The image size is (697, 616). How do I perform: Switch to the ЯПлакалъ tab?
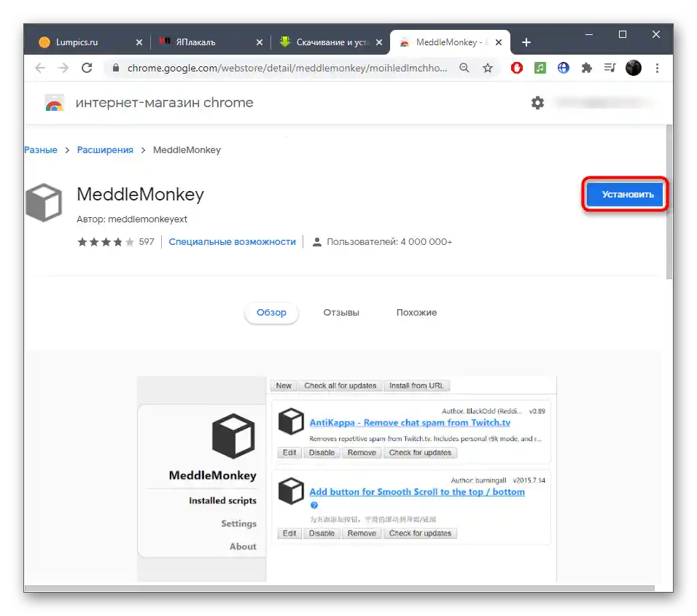point(208,42)
